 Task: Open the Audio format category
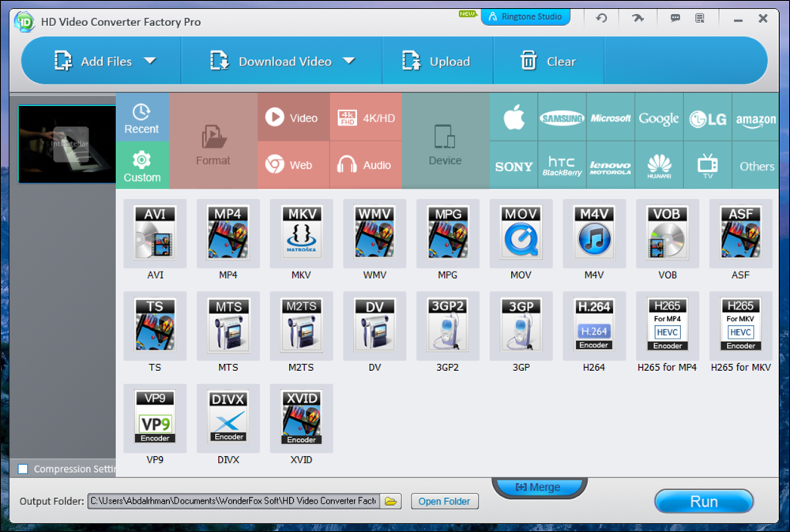point(366,165)
